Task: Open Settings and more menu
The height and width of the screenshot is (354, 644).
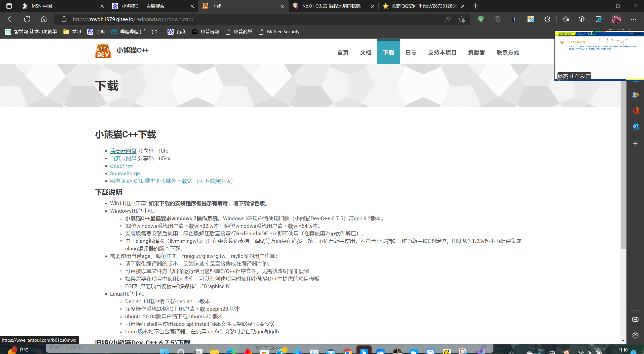Action: 633,19
